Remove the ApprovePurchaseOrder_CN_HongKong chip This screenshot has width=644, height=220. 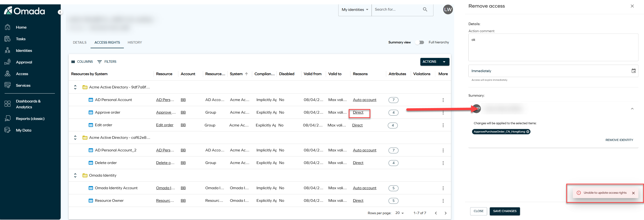pos(528,132)
